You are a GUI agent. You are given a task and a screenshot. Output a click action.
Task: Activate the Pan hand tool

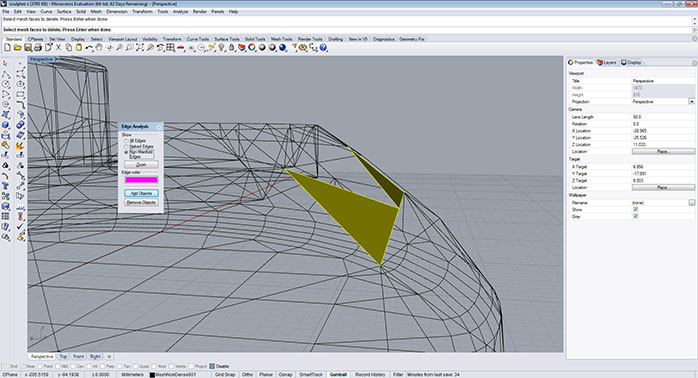(99, 47)
